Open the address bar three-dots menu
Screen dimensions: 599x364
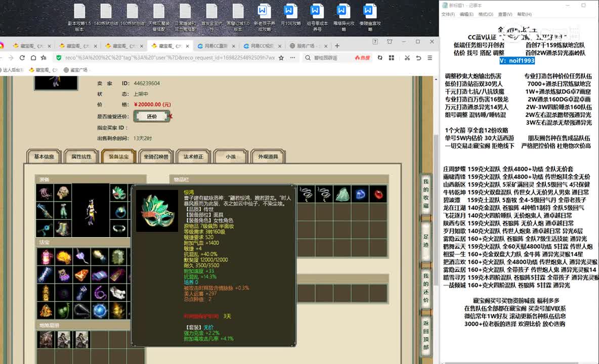(292, 58)
